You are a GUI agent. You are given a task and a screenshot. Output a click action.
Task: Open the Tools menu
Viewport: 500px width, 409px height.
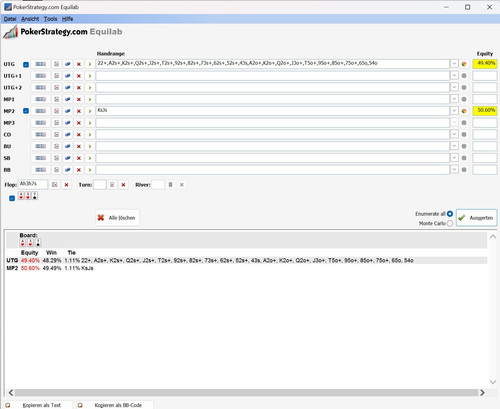click(51, 19)
